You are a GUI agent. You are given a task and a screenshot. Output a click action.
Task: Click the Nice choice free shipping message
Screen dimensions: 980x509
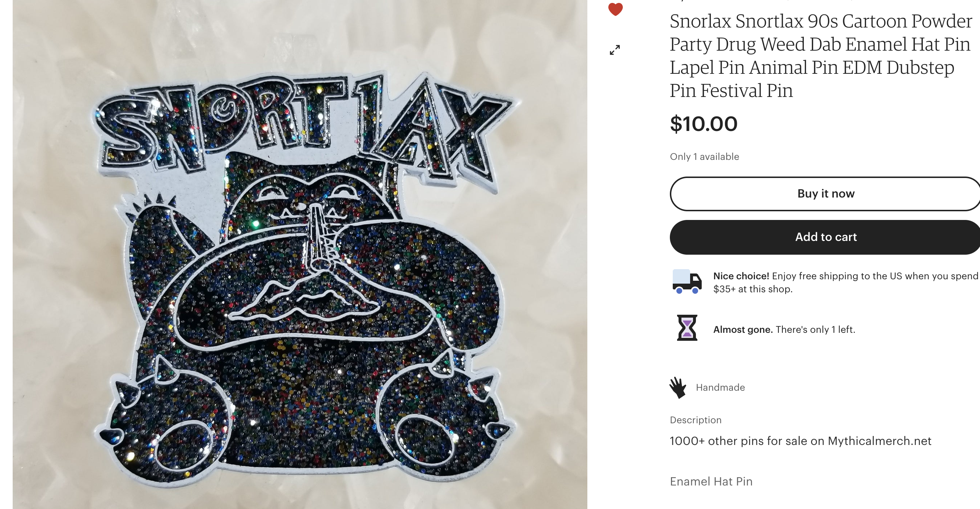click(846, 282)
